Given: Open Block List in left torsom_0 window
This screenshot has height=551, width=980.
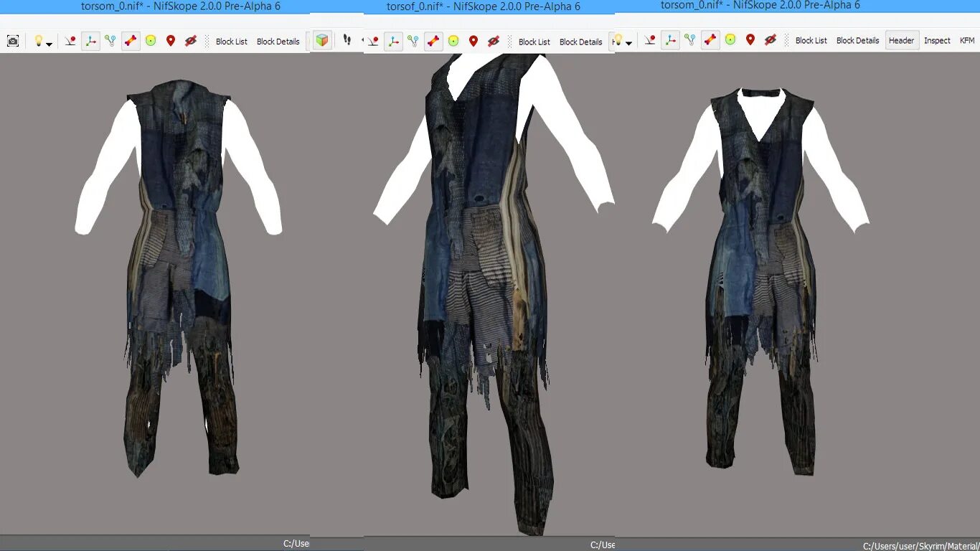Looking at the screenshot, I should pos(232,42).
